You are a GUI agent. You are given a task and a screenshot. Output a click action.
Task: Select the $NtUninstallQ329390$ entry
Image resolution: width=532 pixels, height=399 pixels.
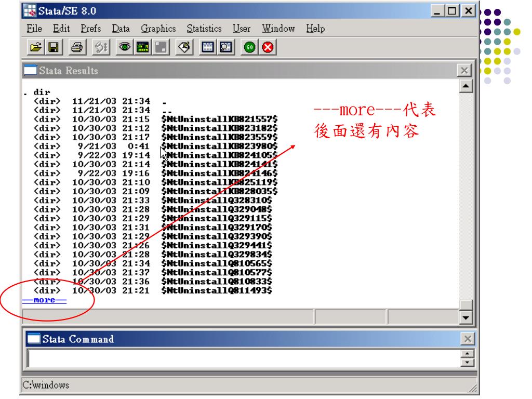217,236
